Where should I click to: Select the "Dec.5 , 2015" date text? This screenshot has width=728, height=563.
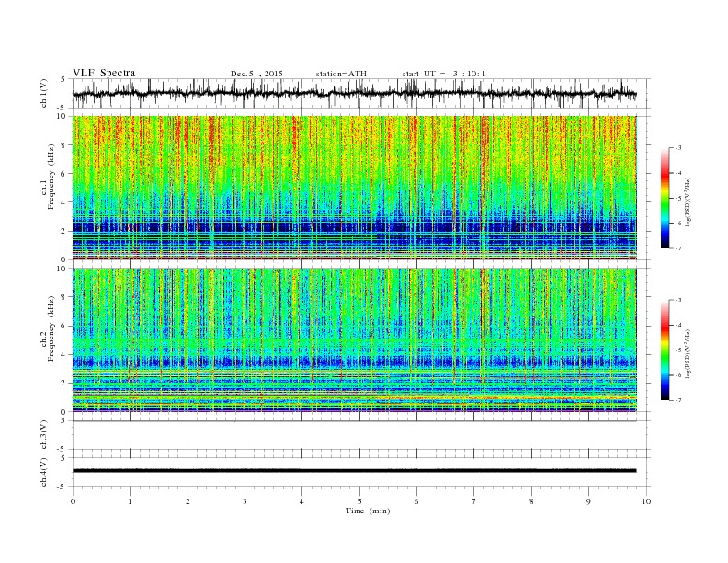pyautogui.click(x=256, y=74)
